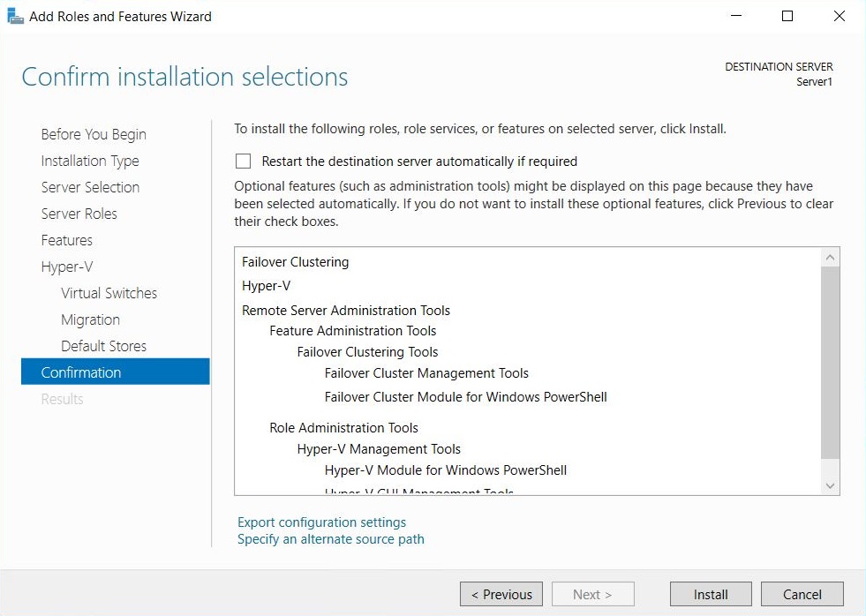Click Specify an alternate source path
The image size is (866, 616).
coord(331,539)
